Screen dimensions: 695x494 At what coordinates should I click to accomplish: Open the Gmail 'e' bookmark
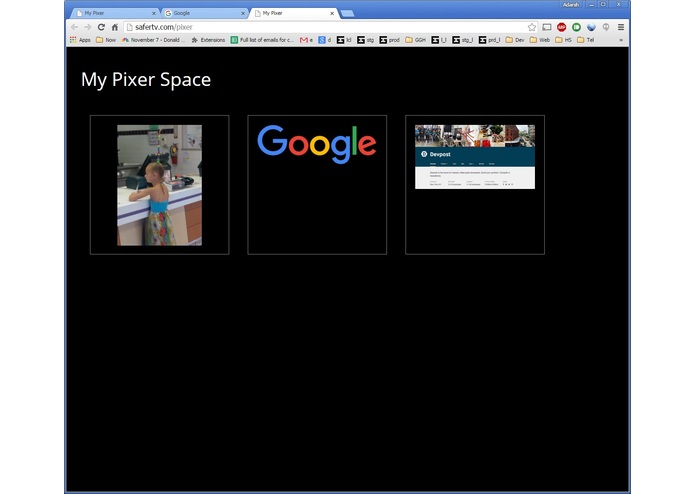point(306,40)
